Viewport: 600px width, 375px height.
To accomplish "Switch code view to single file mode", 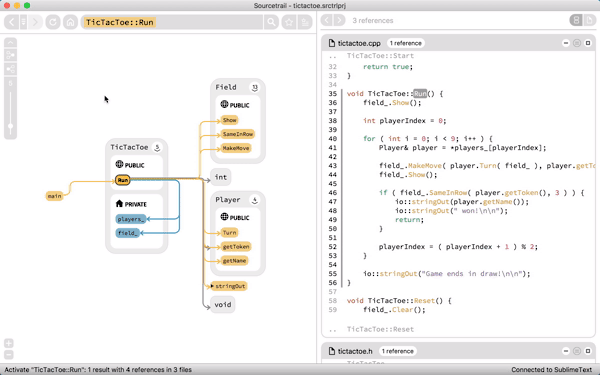I will (589, 20).
